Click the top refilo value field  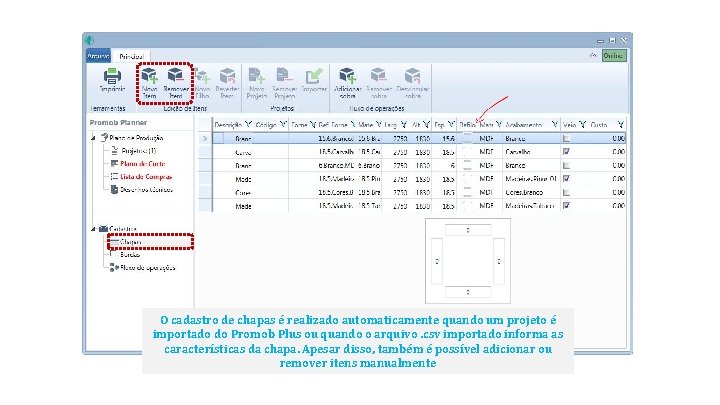pos(468,230)
